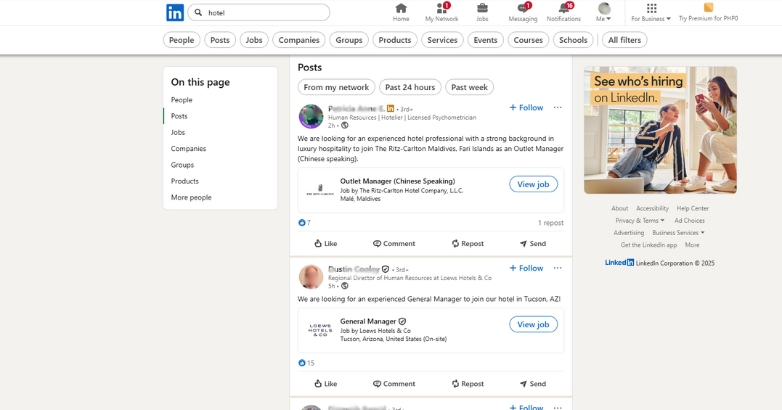Filter results by Companies
Screen dimensions: 782x410
tap(299, 40)
